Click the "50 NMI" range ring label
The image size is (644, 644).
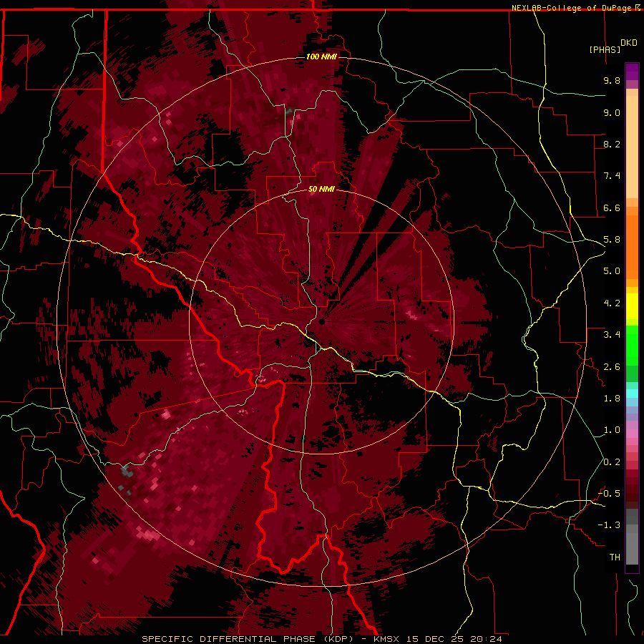click(x=321, y=189)
